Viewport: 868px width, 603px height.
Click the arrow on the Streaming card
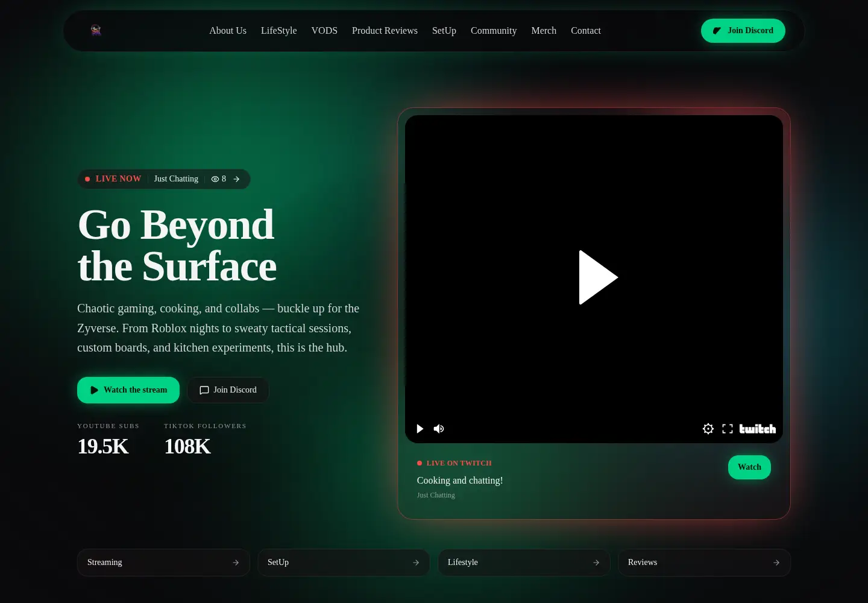click(236, 563)
